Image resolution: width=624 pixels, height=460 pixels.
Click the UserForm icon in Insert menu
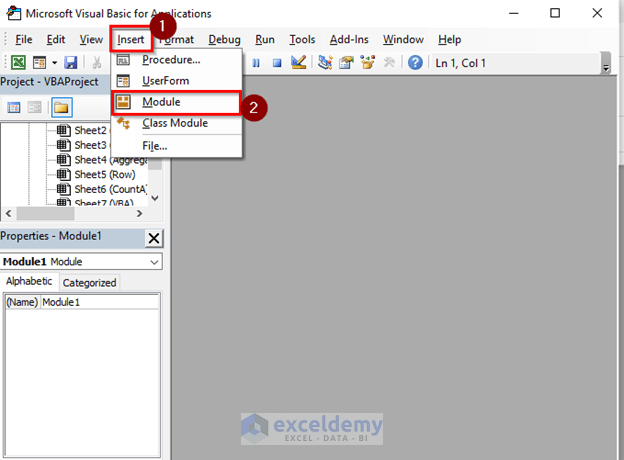coord(123,81)
